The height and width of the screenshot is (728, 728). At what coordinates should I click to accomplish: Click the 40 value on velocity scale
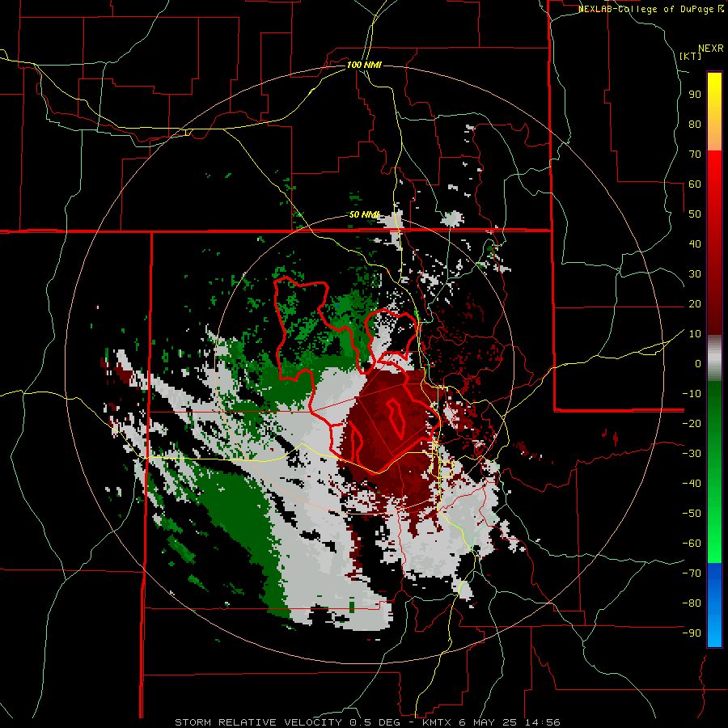point(695,243)
